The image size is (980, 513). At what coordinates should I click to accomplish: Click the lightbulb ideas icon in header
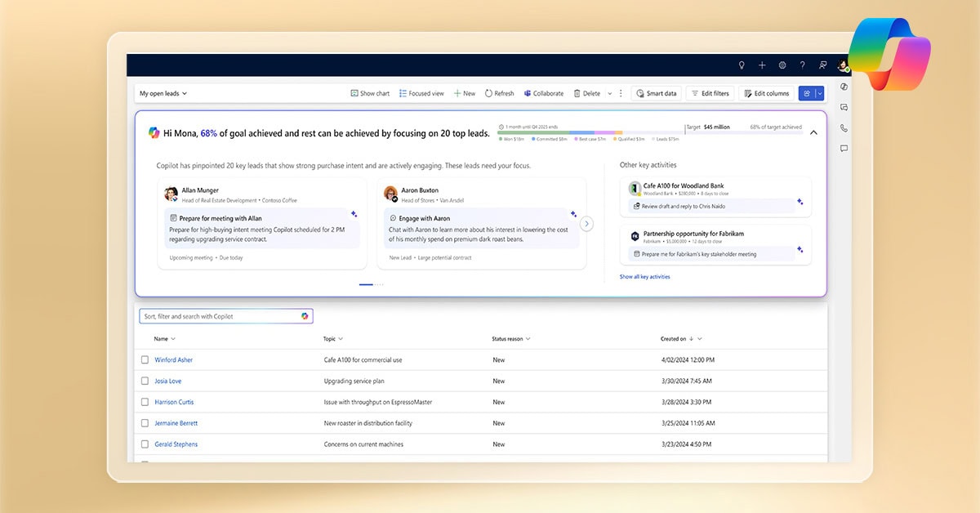(742, 65)
